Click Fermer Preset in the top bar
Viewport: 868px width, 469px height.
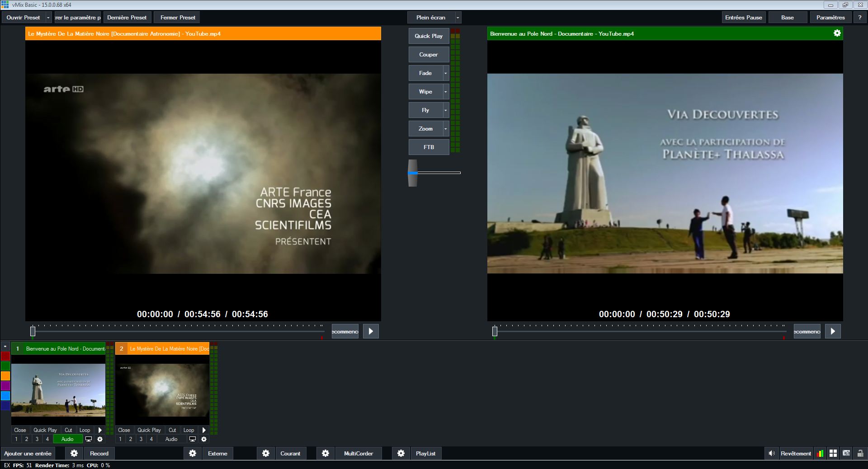pos(178,18)
